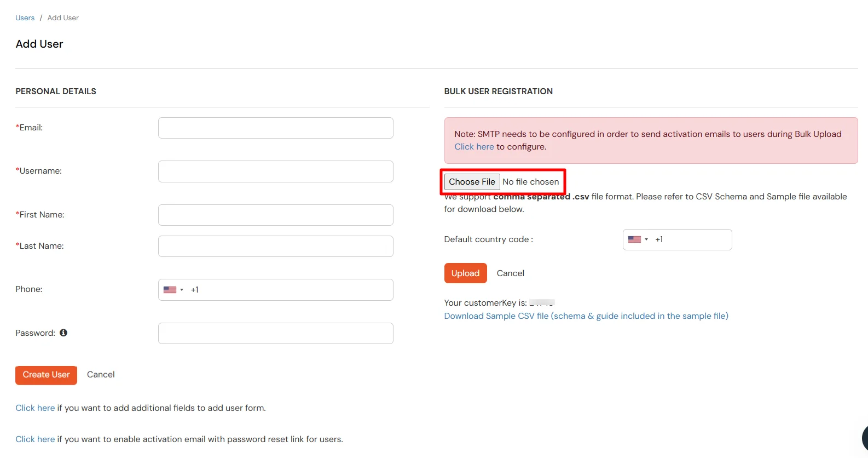The image size is (868, 458).
Task: Click the First Name input field
Action: point(275,215)
